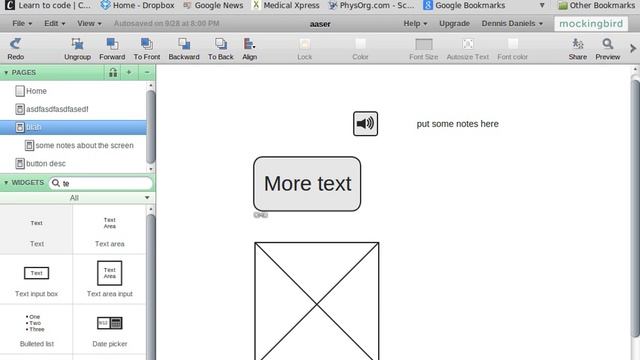Select the Home page
This screenshot has width=640, height=360.
point(73,91)
